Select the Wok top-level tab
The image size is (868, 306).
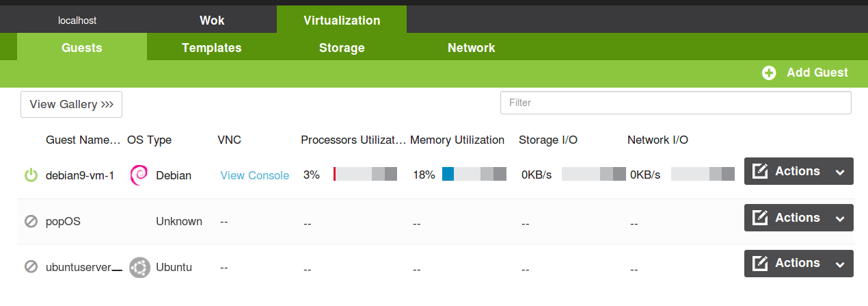point(212,21)
